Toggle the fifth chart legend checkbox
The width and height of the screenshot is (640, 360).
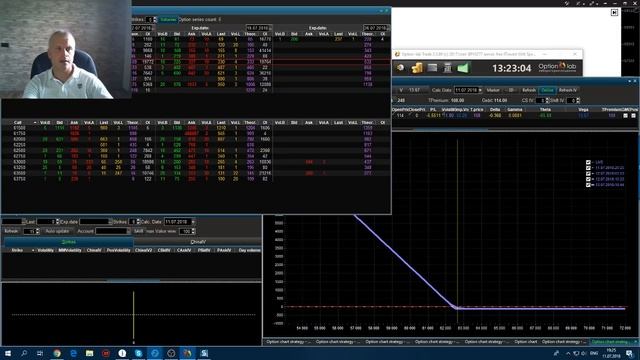pos(588,185)
